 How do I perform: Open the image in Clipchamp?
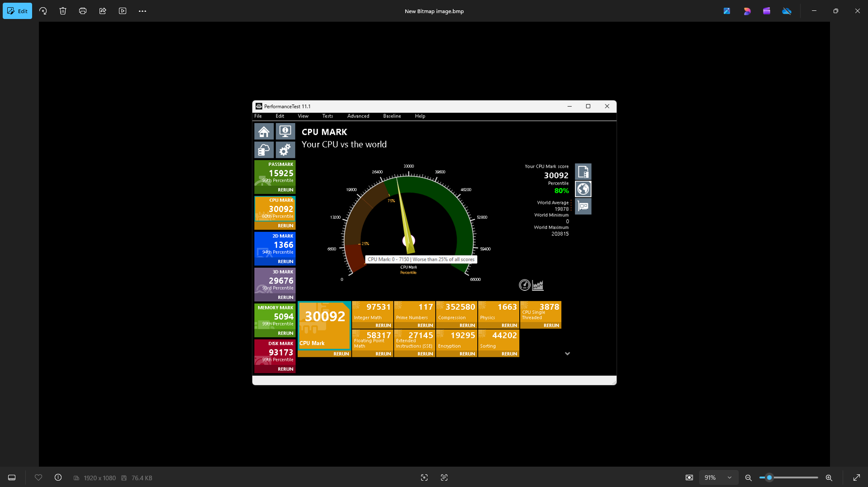(x=767, y=11)
